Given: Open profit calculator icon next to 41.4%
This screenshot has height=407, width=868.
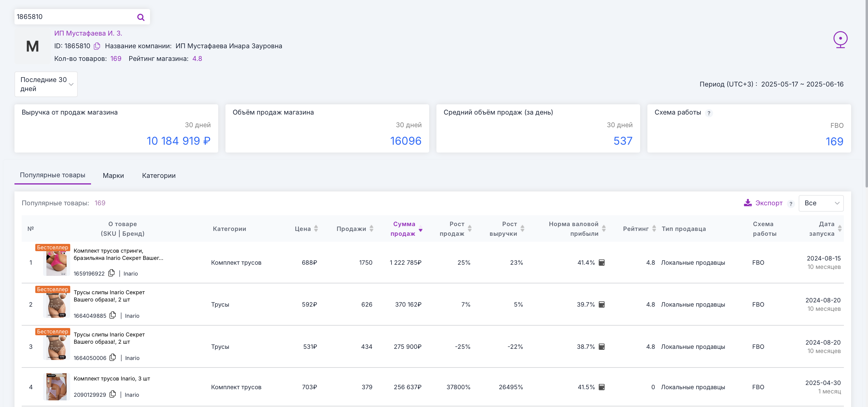Looking at the screenshot, I should [602, 263].
